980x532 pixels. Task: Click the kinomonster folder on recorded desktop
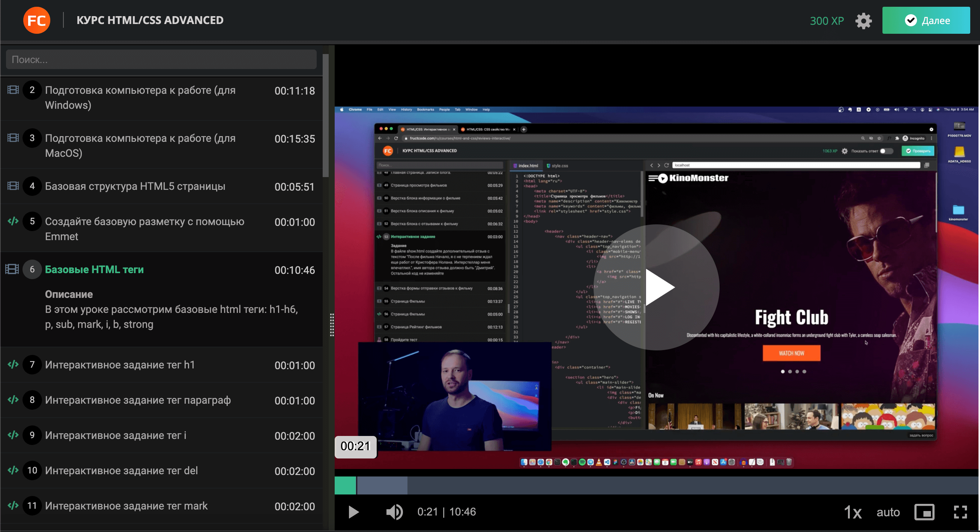[x=958, y=213]
